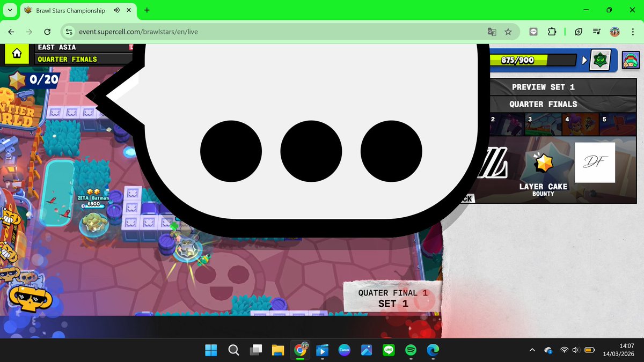Click the QUATER FINAL 1 SET 1 banner

pyautogui.click(x=392, y=298)
